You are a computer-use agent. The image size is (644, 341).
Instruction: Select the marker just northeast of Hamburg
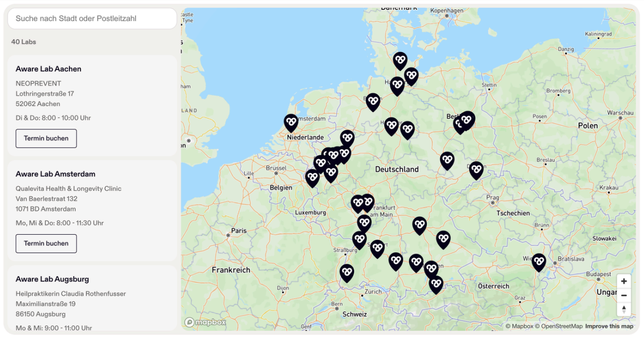(x=411, y=76)
